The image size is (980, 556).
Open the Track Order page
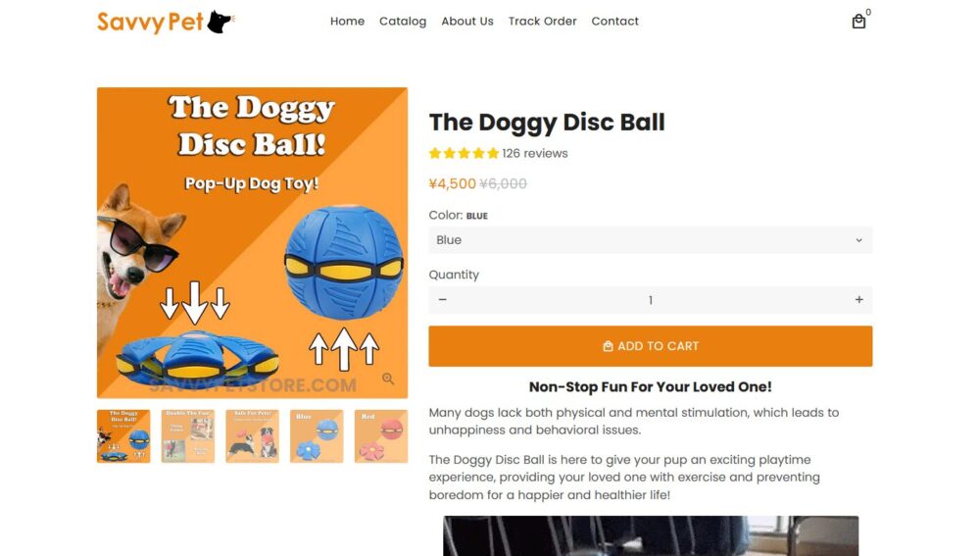point(543,22)
